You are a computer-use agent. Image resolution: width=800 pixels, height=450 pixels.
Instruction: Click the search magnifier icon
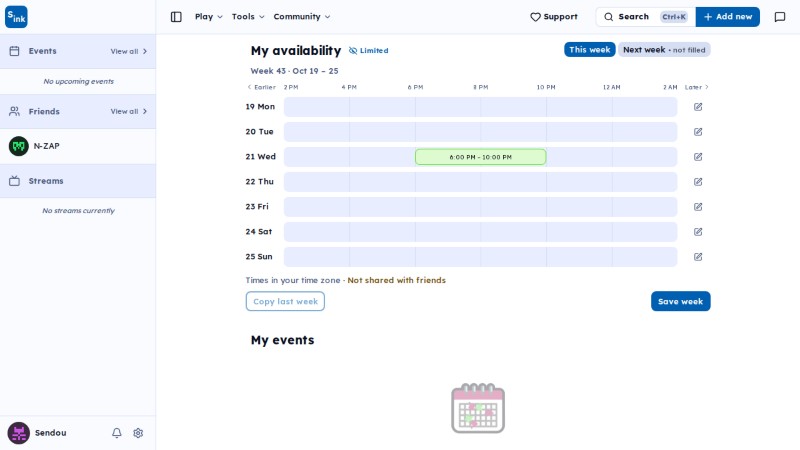click(x=609, y=17)
